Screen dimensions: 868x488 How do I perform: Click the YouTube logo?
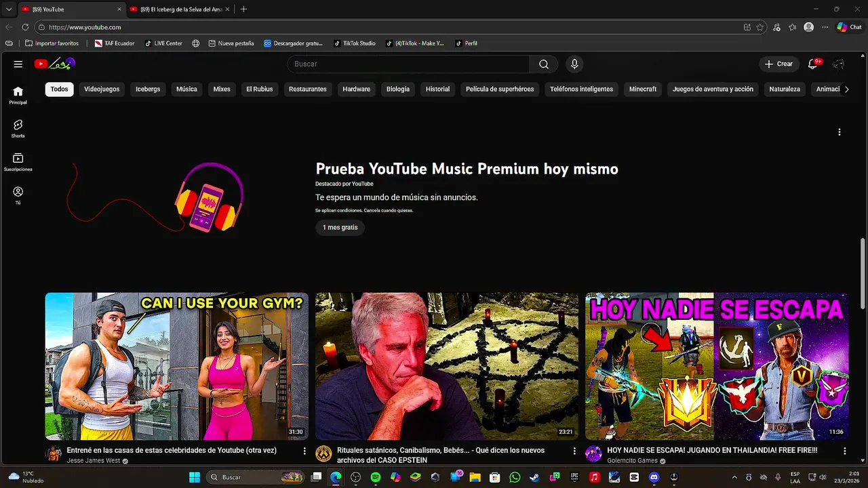[54, 64]
